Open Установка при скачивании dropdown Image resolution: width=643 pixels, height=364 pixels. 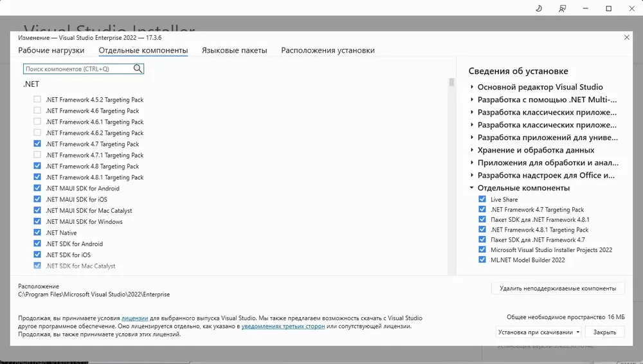pyautogui.click(x=539, y=332)
